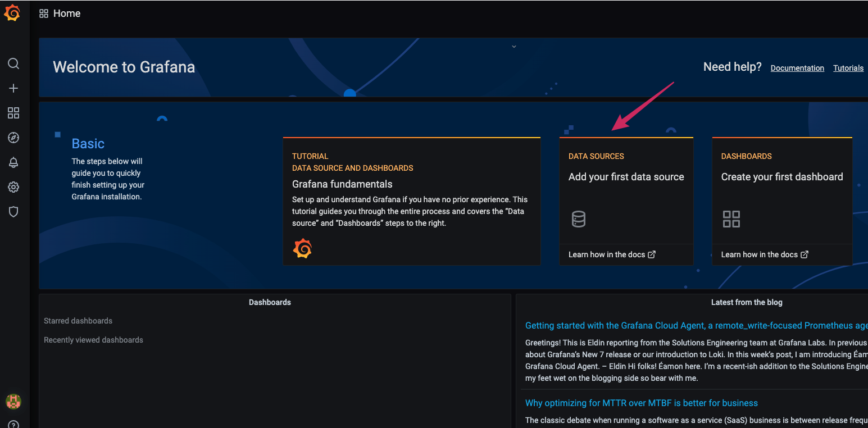Click the grid icon next to Home
This screenshot has width=868, height=428.
(44, 13)
